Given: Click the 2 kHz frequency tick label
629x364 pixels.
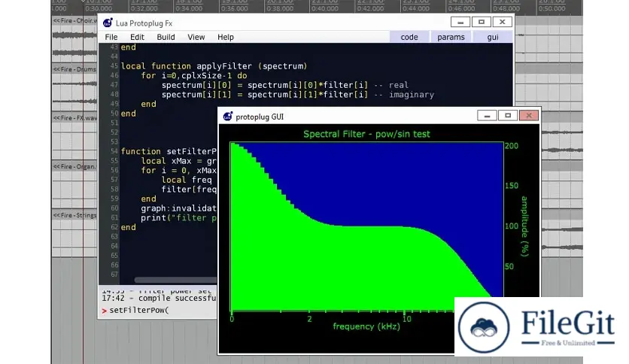Looking at the screenshot, I should (309, 319).
